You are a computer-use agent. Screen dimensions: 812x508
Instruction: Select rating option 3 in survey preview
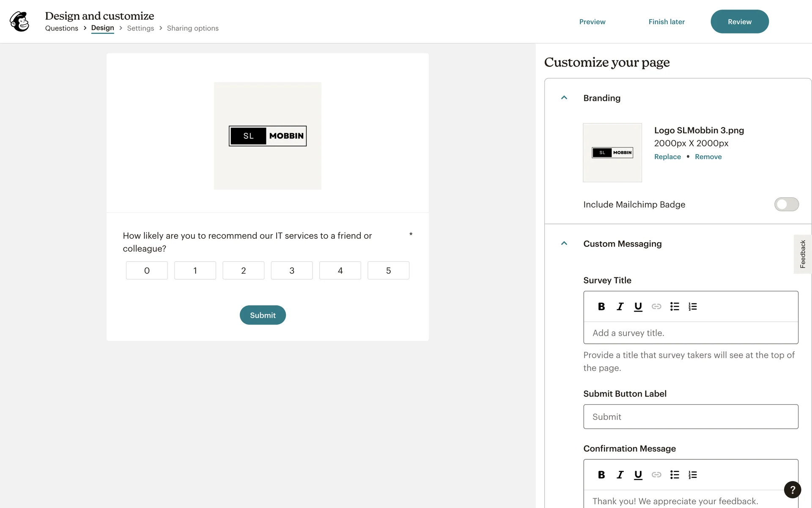(x=291, y=271)
